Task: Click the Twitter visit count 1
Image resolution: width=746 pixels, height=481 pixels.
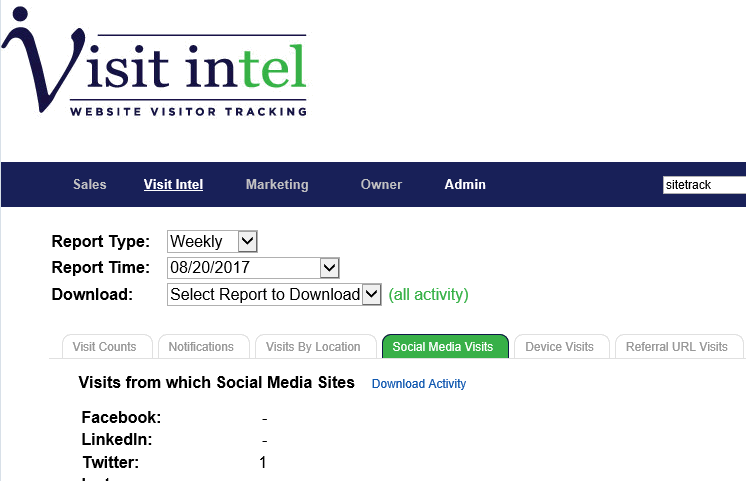Action: [263, 462]
